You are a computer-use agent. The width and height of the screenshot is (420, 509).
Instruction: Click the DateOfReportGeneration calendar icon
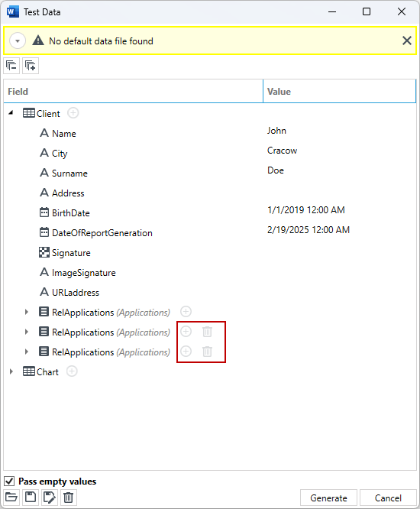[x=44, y=232]
